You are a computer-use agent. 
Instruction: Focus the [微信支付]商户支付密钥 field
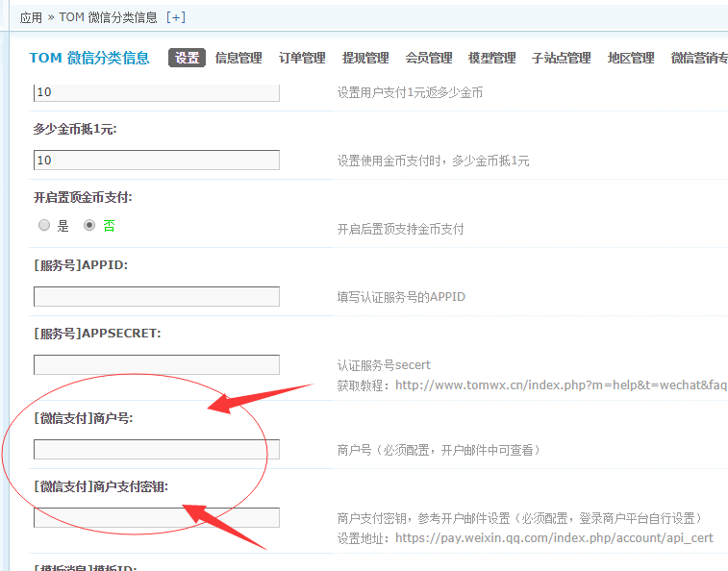coord(157,517)
